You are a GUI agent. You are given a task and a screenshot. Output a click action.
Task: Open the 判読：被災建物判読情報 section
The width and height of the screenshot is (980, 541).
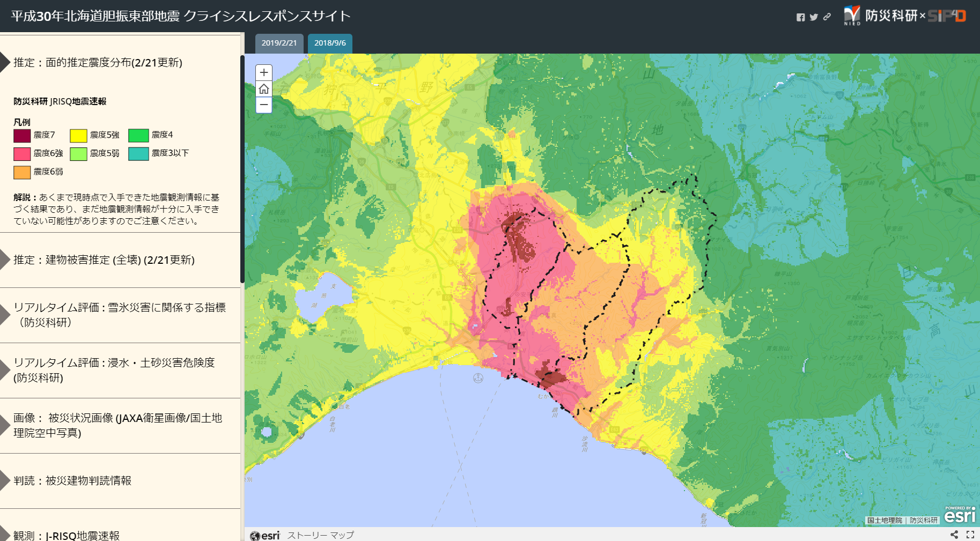coord(72,480)
